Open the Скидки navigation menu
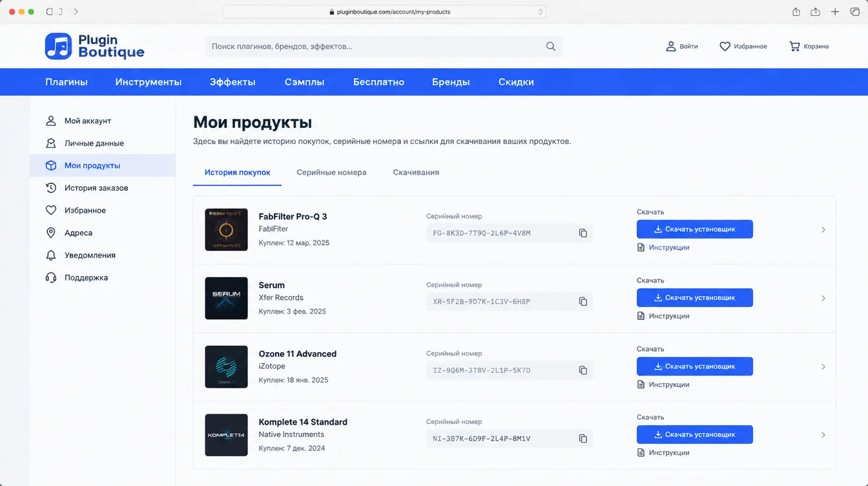Viewport: 868px width, 486px height. pyautogui.click(x=516, y=82)
